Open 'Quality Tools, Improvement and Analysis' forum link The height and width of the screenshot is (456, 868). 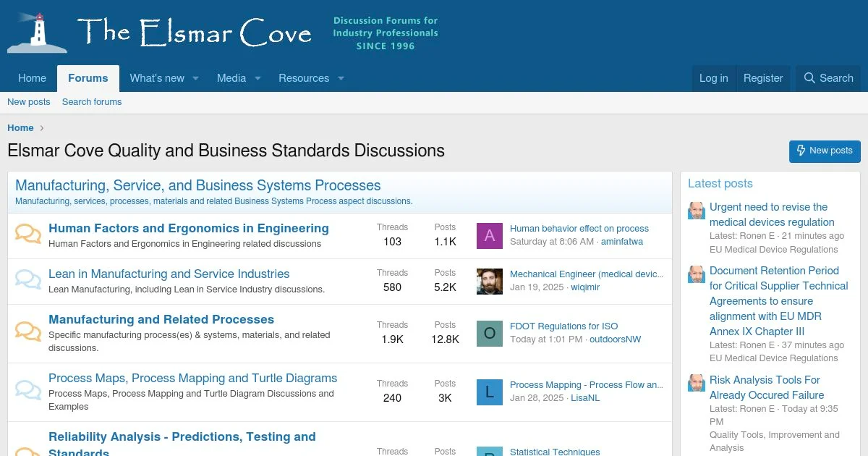click(x=775, y=442)
